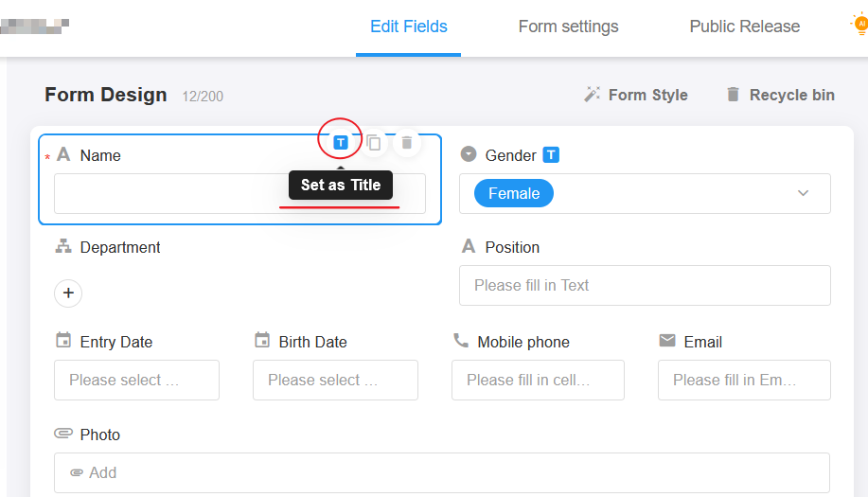The height and width of the screenshot is (497, 868).
Task: Open the Entry Date picker field
Action: click(136, 381)
